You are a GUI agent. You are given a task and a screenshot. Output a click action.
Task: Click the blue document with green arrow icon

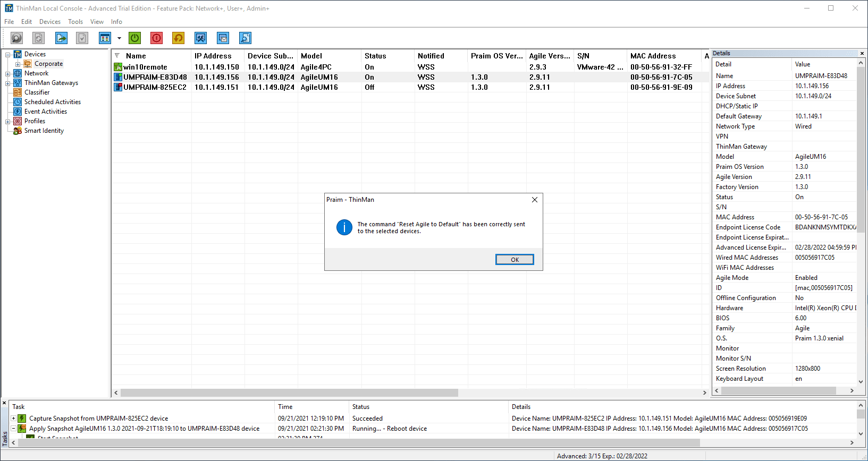click(x=62, y=38)
